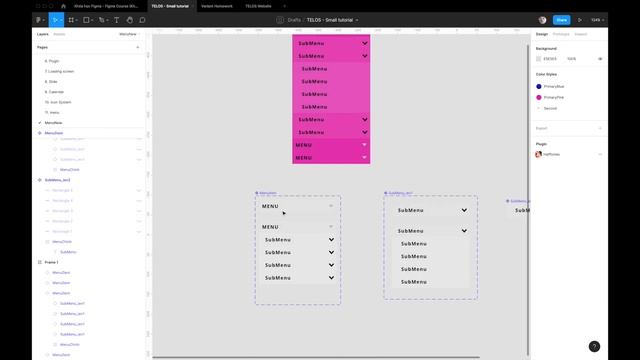This screenshot has width=640, height=360.
Task: Select the Rectangle shape tool
Action: coord(86,20)
